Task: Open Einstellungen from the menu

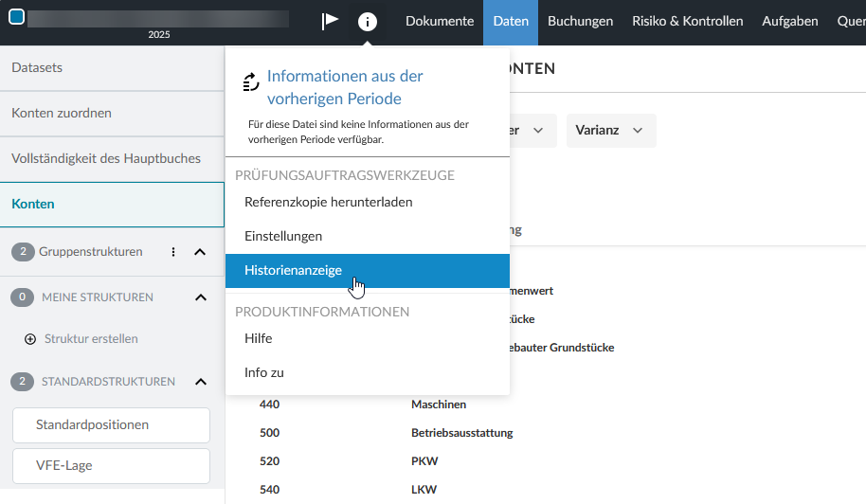Action: click(x=368, y=236)
